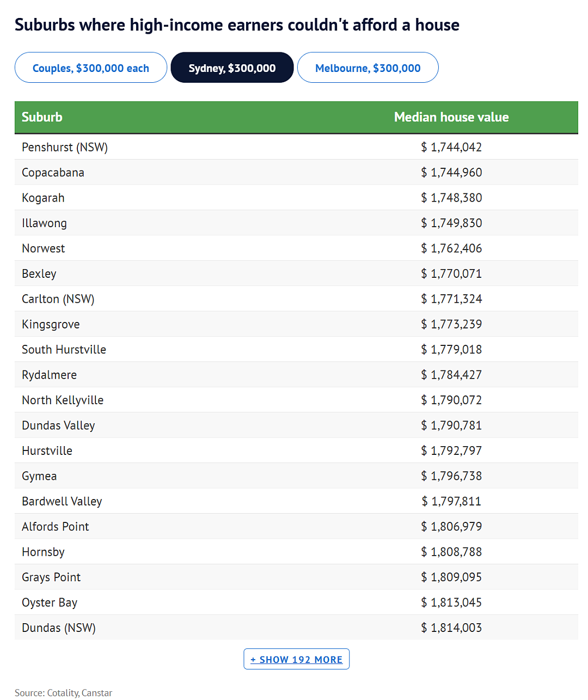Switch to Couples, $300,000 each tab
Viewport: 588px width, 700px height.
click(x=91, y=68)
